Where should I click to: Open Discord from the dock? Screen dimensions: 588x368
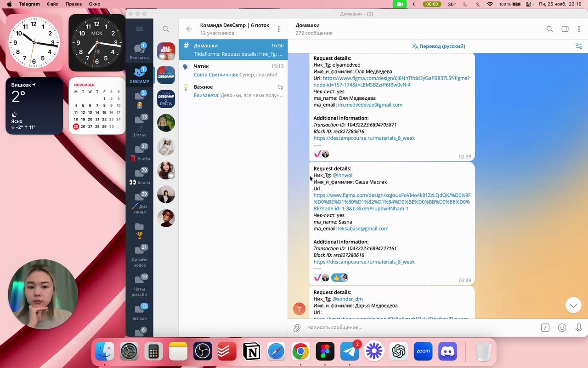pyautogui.click(x=447, y=352)
